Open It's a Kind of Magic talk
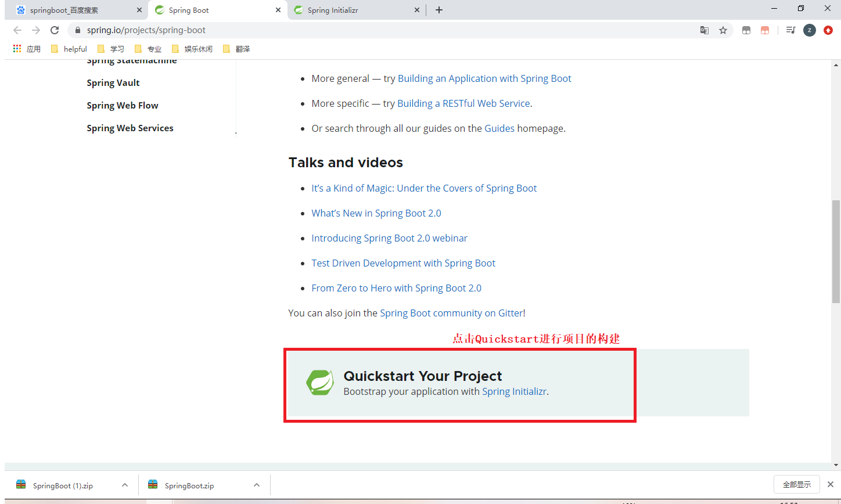Viewport: 841px width, 504px height. 424,188
